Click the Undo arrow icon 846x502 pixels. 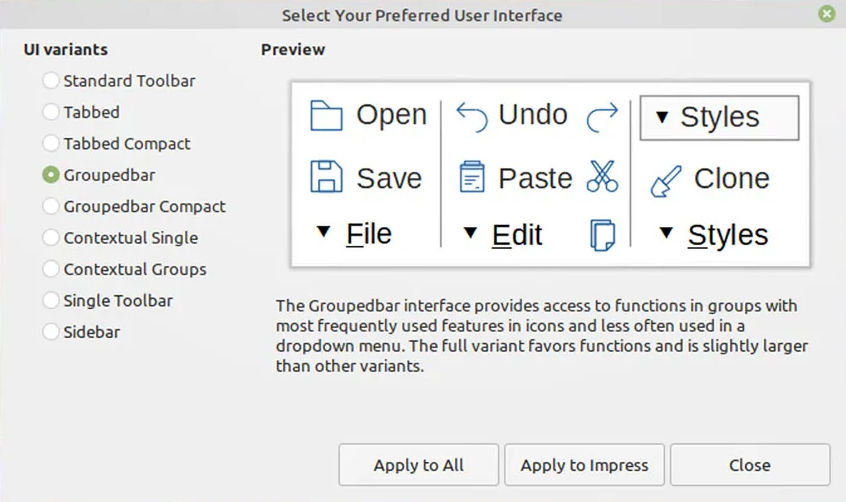coord(472,116)
